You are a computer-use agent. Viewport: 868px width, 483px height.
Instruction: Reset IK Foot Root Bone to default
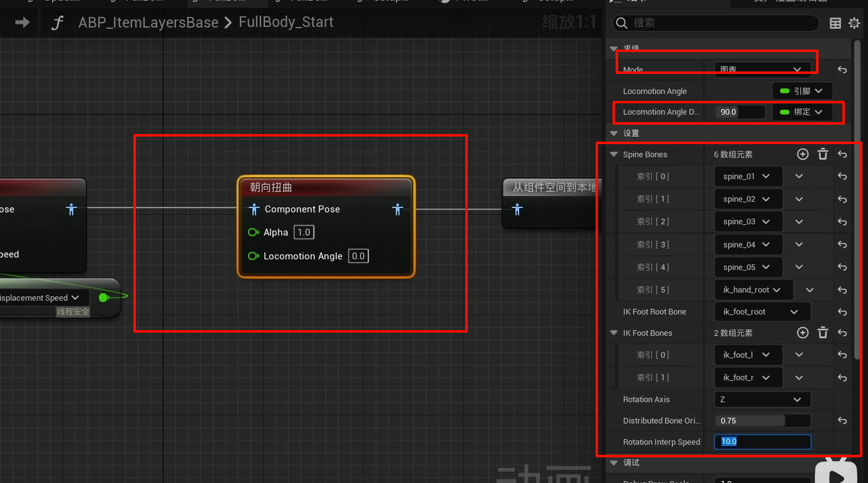(x=842, y=312)
